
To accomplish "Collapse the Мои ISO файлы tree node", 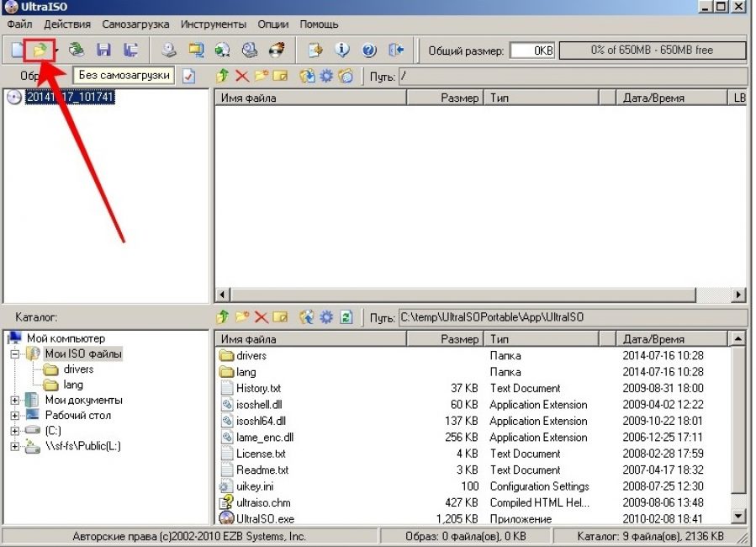I will pos(15,354).
